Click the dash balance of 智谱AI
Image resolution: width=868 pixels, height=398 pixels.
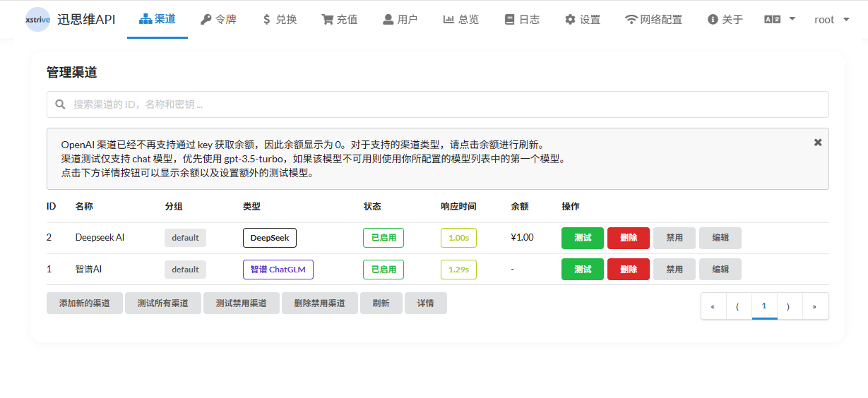(513, 269)
